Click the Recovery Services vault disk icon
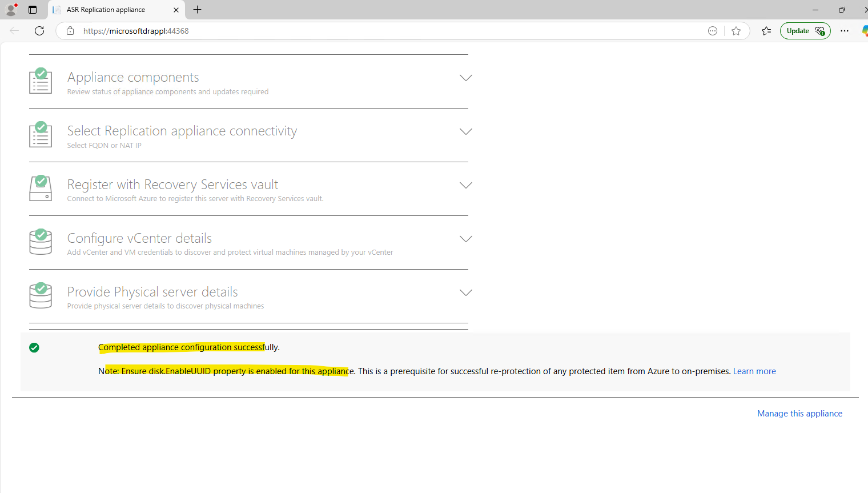This screenshot has height=493, width=868. pos(41,188)
